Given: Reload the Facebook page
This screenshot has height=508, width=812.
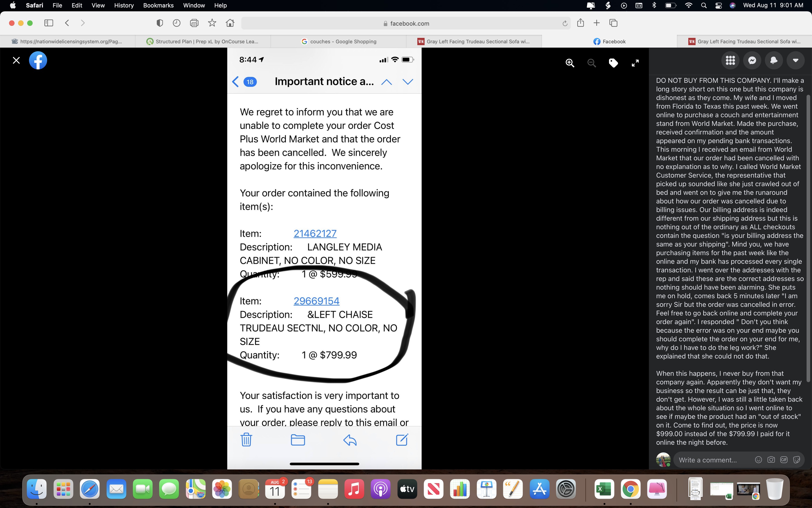Looking at the screenshot, I should [x=565, y=23].
